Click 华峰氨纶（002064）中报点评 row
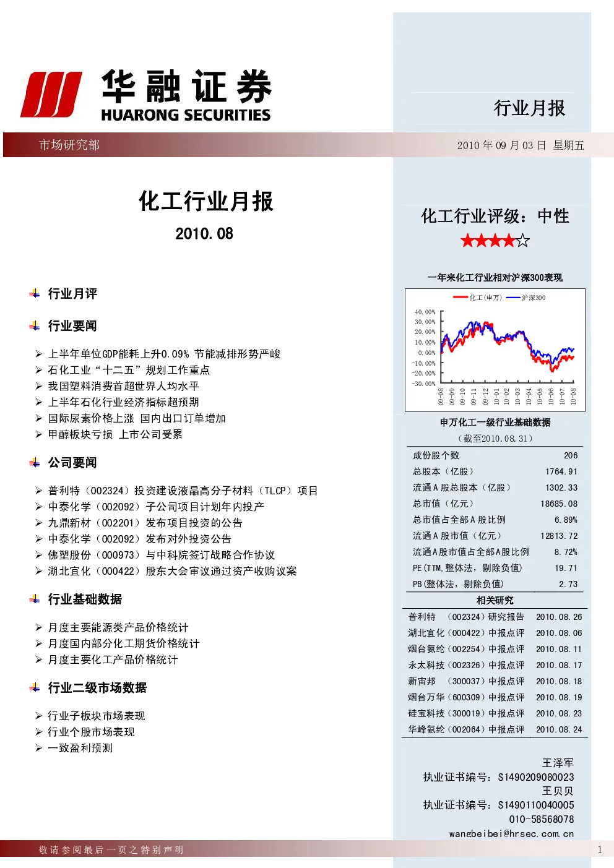The image size is (614, 868). tap(495, 729)
